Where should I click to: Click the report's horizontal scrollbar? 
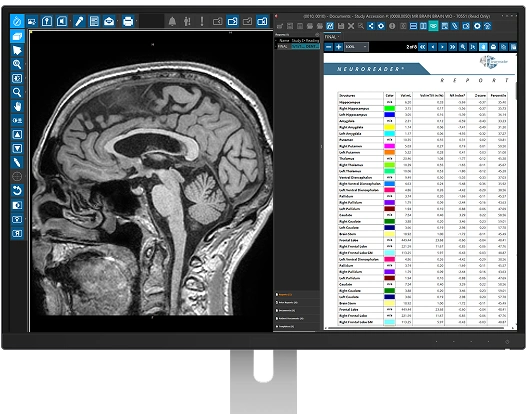pos(416,328)
